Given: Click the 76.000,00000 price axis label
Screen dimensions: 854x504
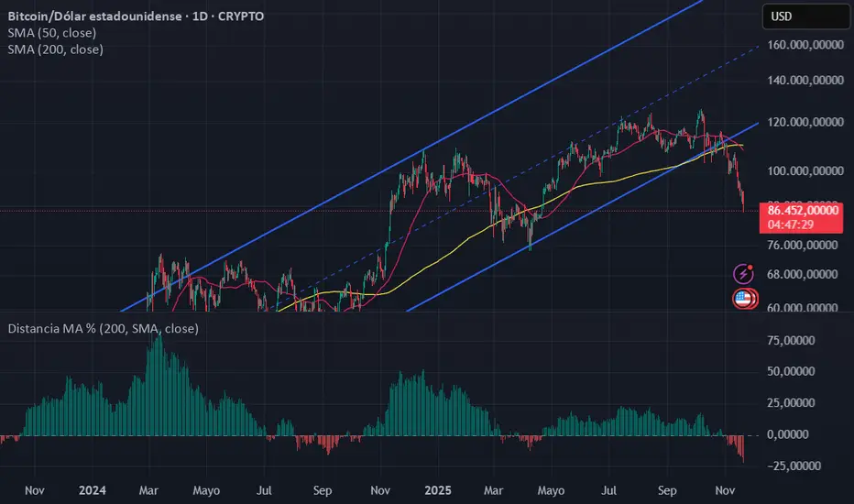Looking at the screenshot, I should pos(802,246).
